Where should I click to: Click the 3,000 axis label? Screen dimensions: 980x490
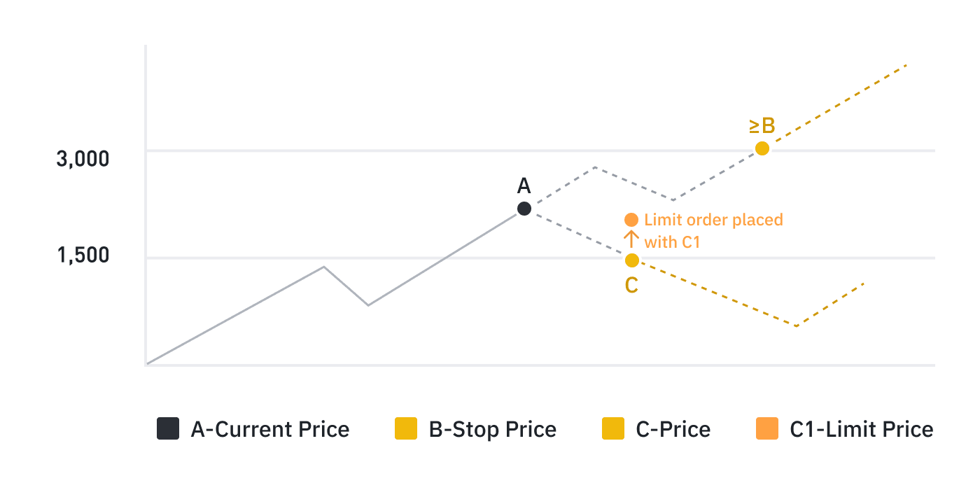coord(83,159)
